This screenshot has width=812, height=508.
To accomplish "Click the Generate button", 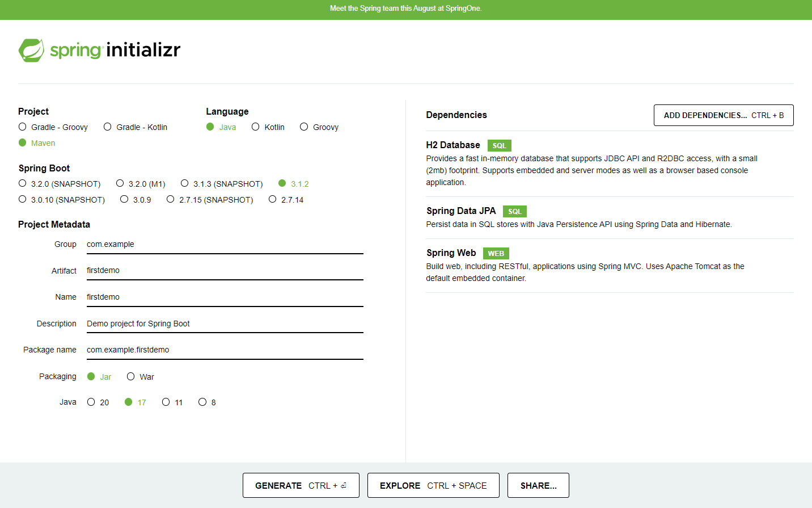I will [301, 485].
